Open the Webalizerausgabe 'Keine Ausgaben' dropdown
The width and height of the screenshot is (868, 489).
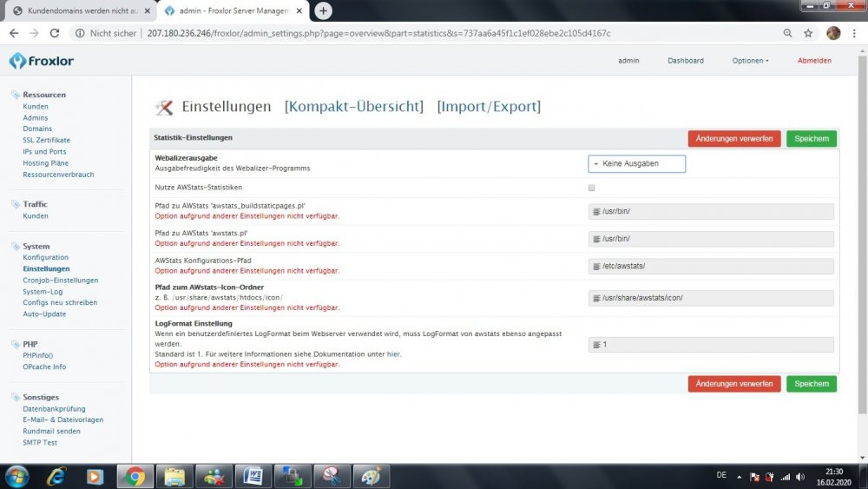pyautogui.click(x=637, y=163)
